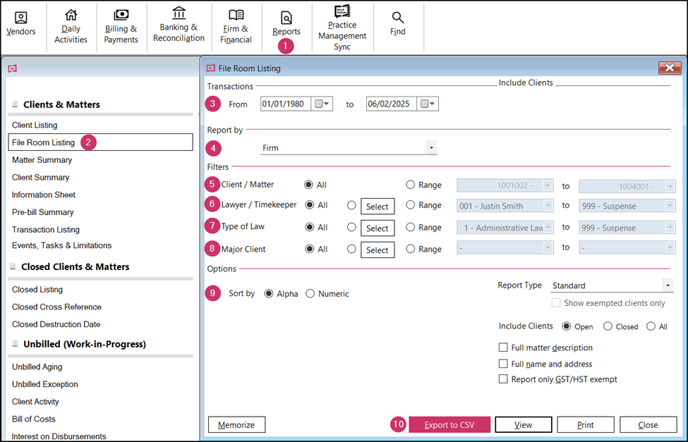Open Client Summary report

coord(41,177)
